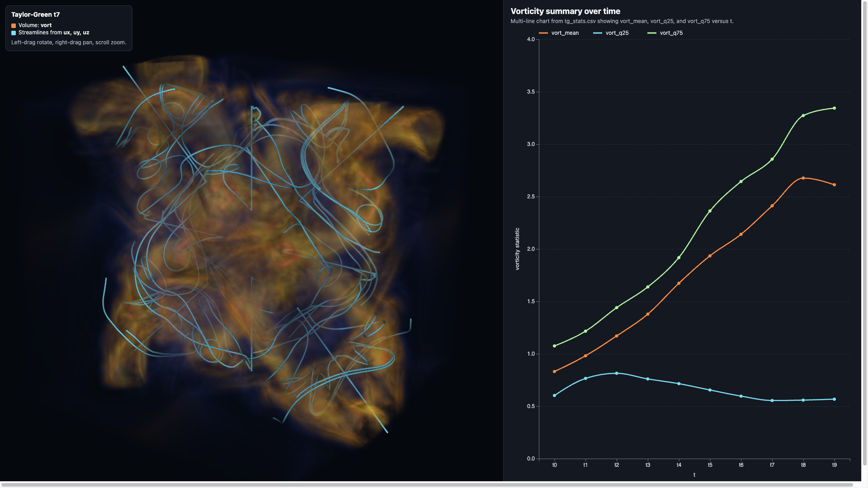Click the 4.0 y-axis tick label
The image size is (868, 488).
pos(531,40)
